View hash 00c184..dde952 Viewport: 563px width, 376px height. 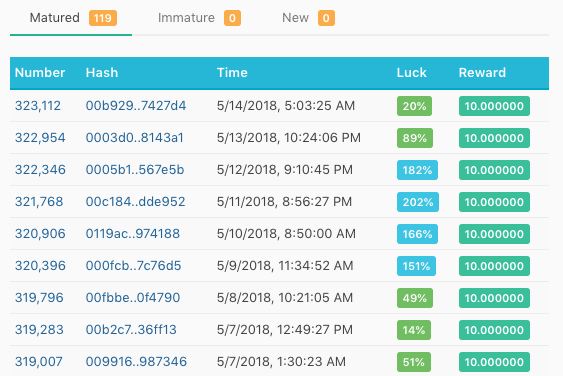[135, 202]
